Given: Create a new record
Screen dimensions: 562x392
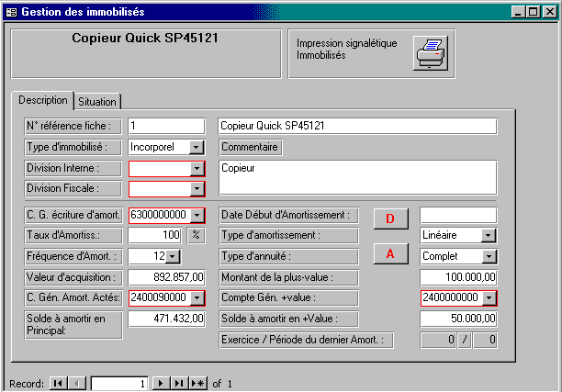Looking at the screenshot, I should pos(197,384).
